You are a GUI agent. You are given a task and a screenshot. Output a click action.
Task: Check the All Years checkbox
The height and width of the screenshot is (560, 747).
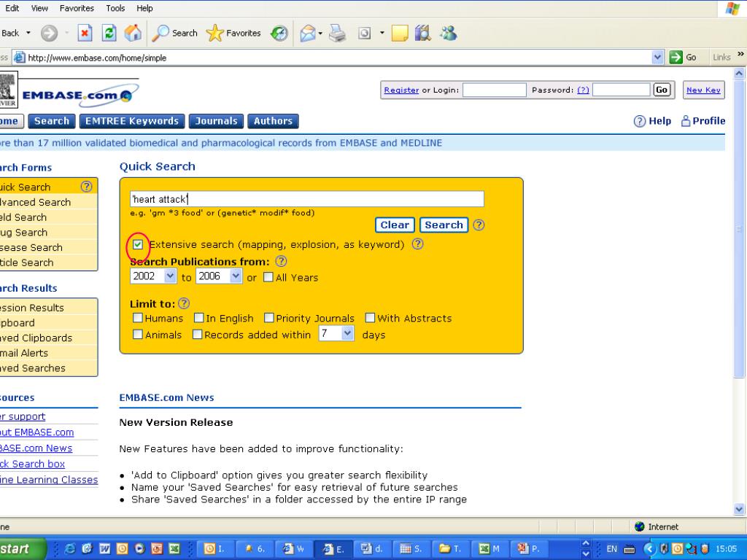coord(268,277)
